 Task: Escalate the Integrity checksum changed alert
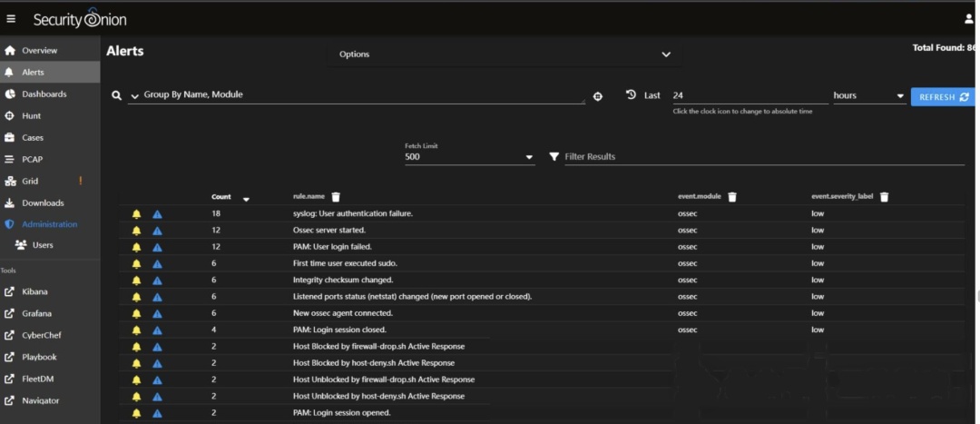pyautogui.click(x=158, y=281)
